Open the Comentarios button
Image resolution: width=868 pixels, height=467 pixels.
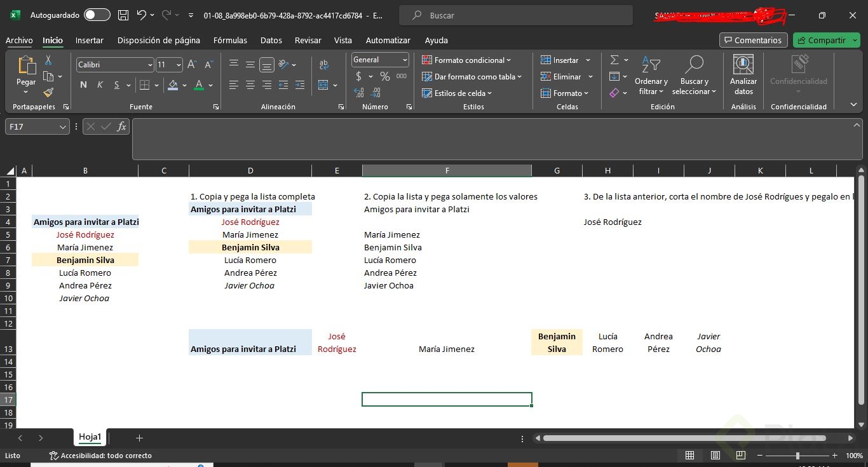(x=753, y=40)
